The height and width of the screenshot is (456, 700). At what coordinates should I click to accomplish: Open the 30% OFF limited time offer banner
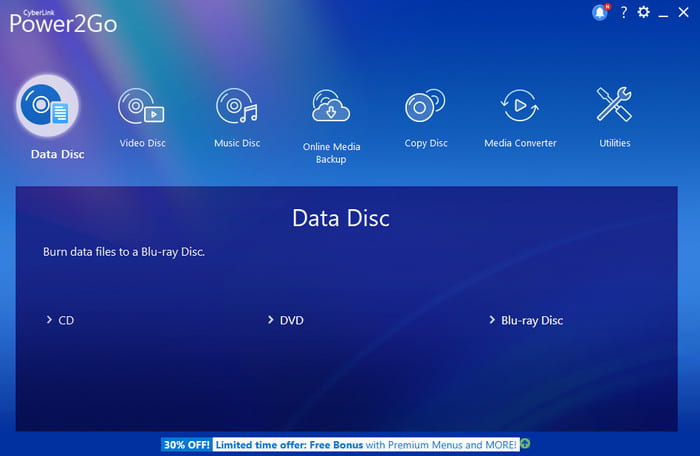[x=340, y=444]
